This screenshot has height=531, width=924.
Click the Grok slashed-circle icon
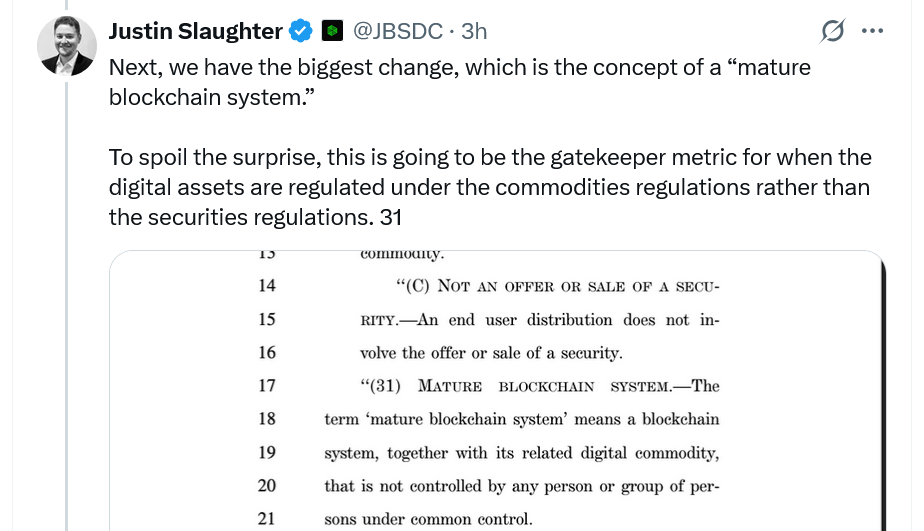pos(831,32)
